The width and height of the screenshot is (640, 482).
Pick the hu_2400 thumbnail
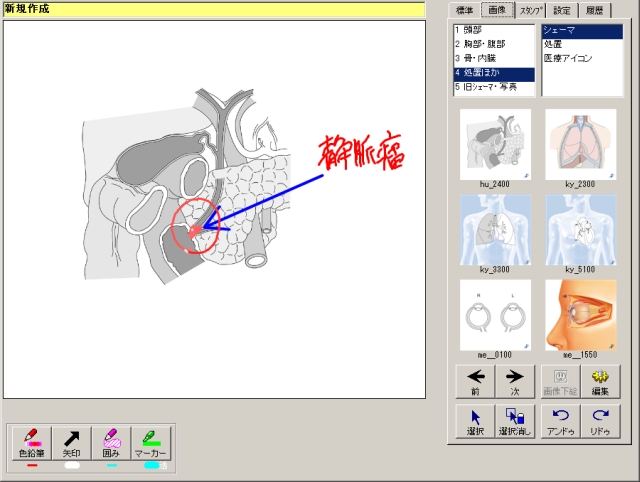[495, 144]
